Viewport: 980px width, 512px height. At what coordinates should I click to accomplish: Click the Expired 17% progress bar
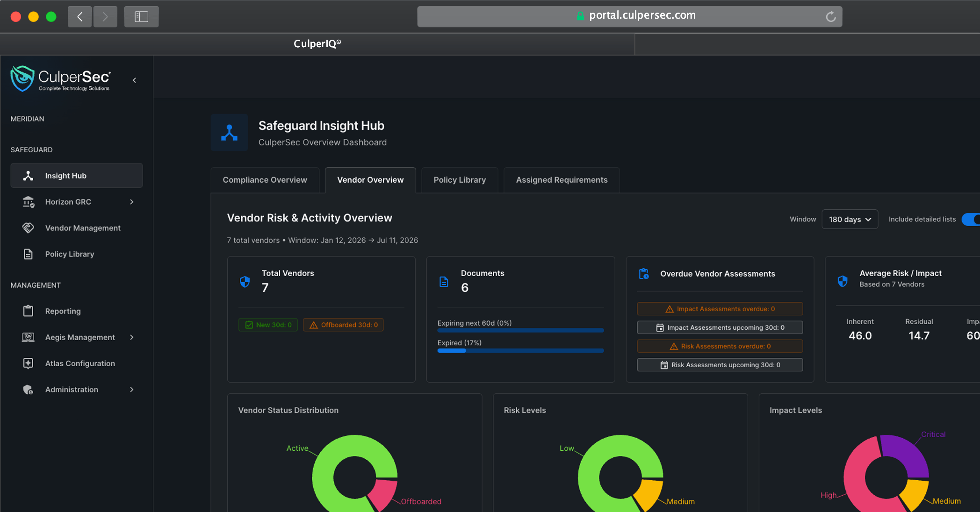coord(520,350)
